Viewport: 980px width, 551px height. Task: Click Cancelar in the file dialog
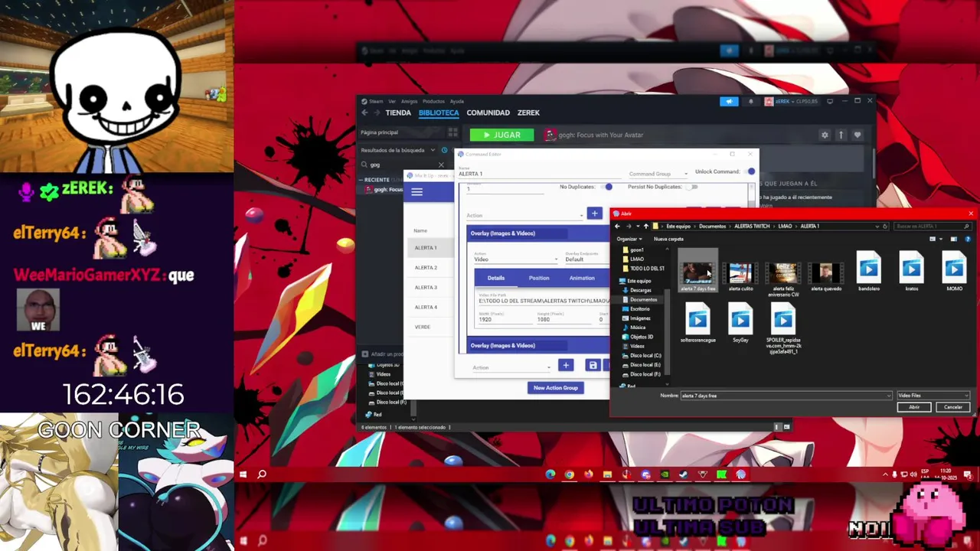pyautogui.click(x=953, y=407)
